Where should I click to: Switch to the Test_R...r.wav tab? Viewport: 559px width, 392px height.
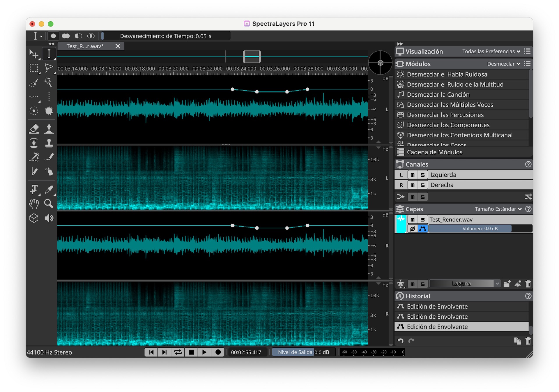click(x=85, y=46)
